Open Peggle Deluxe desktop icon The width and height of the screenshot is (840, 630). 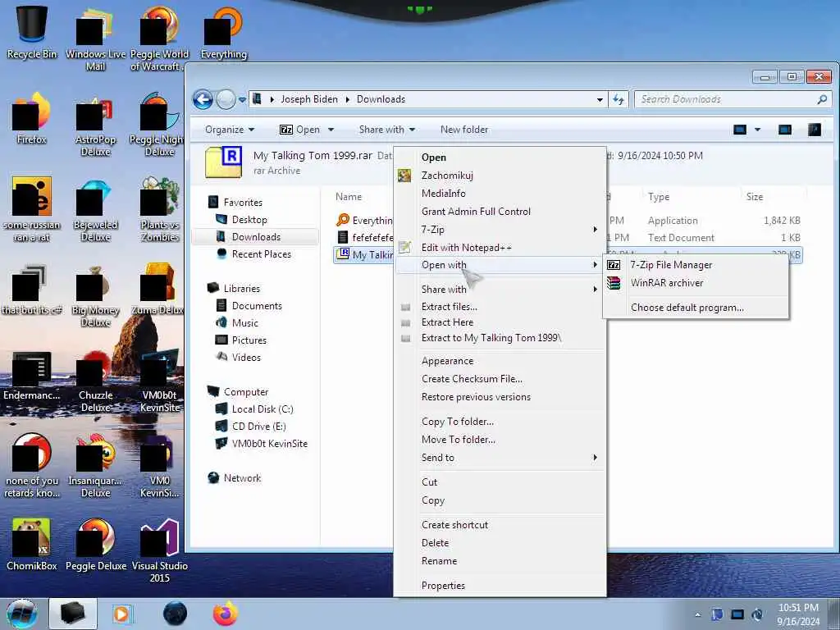[95, 545]
